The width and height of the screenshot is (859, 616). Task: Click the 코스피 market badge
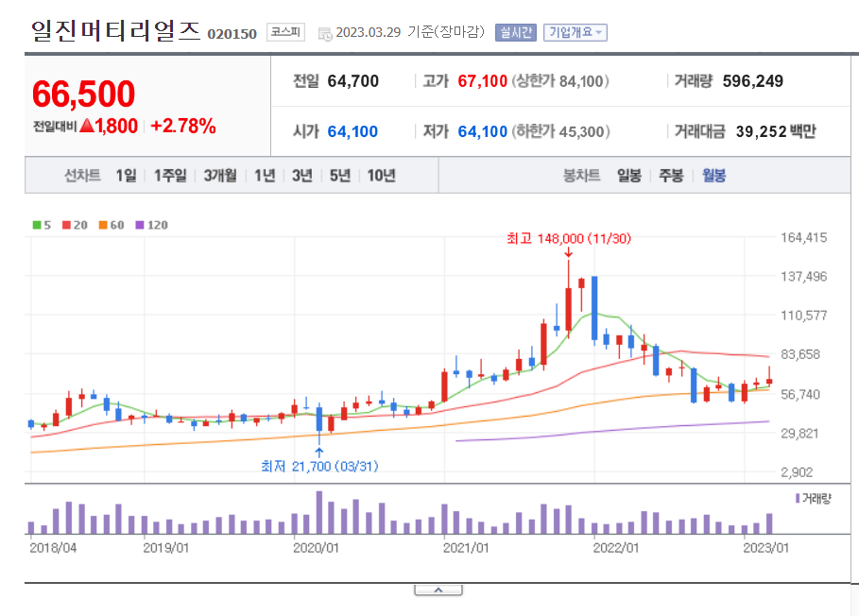click(x=285, y=32)
